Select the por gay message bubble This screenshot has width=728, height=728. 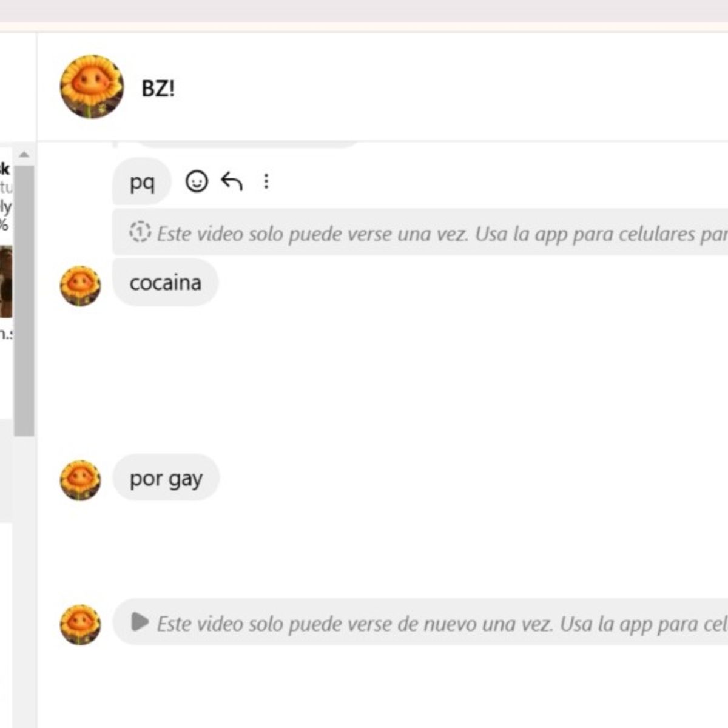[166, 478]
